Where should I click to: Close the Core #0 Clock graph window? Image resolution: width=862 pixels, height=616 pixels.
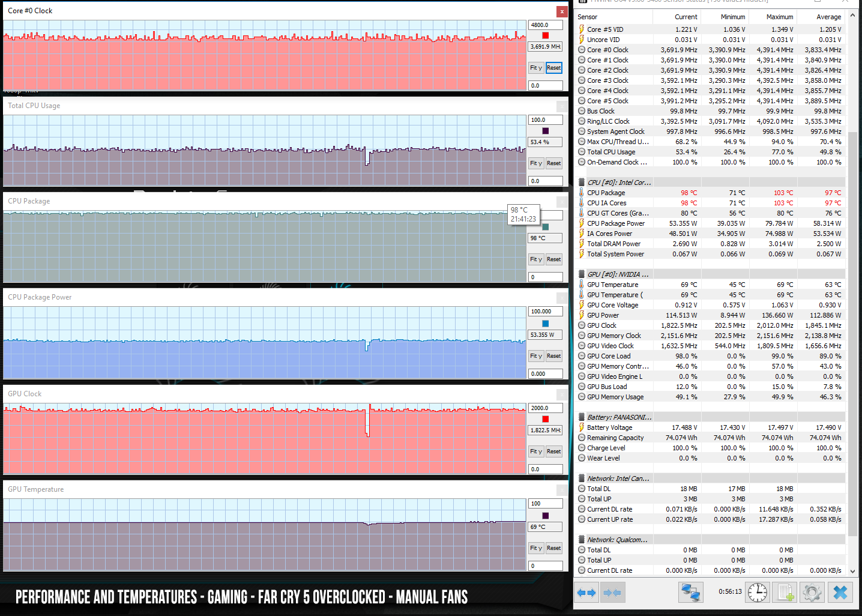tap(562, 11)
